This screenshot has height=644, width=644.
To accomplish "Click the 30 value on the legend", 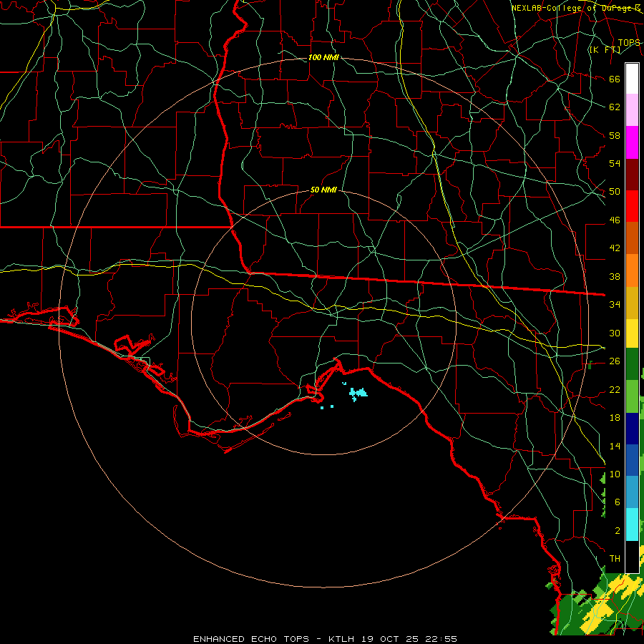I will [x=615, y=333].
